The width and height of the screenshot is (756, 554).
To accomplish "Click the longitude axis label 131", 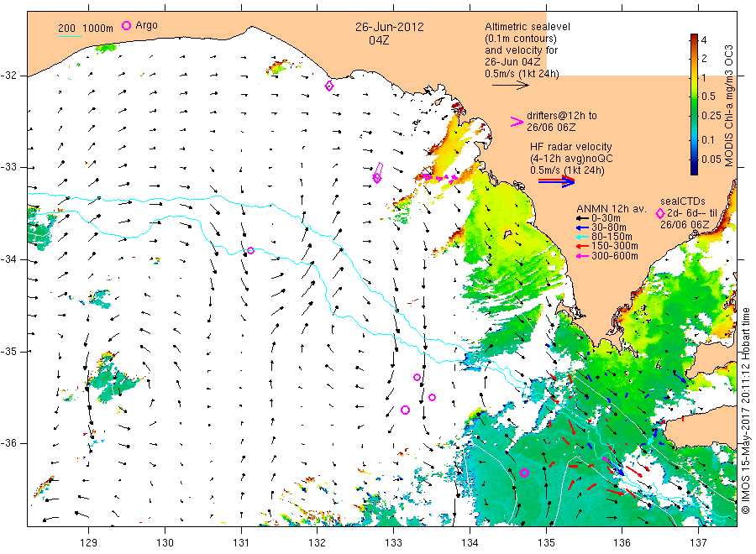I will (241, 543).
